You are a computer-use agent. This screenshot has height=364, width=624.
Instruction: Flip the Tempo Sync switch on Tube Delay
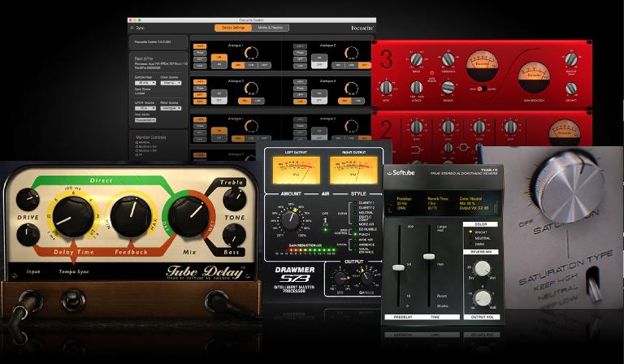click(x=73, y=300)
